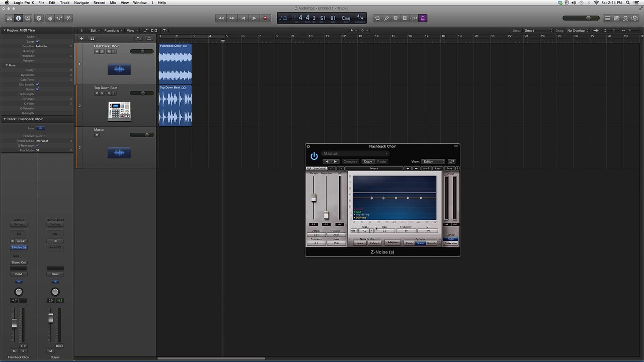Screen dimensions: 644x362
Task: Go to beginning of project
Action: pos(243,18)
